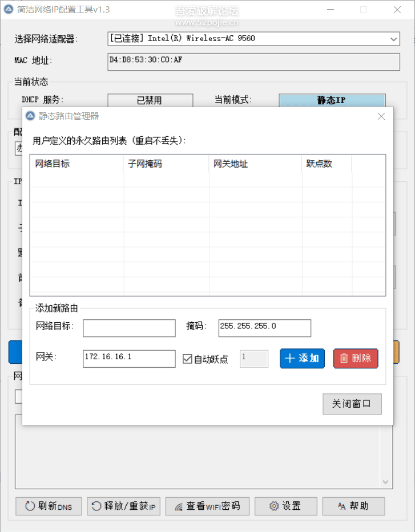Click the MAC address field in the main window

coord(253,62)
